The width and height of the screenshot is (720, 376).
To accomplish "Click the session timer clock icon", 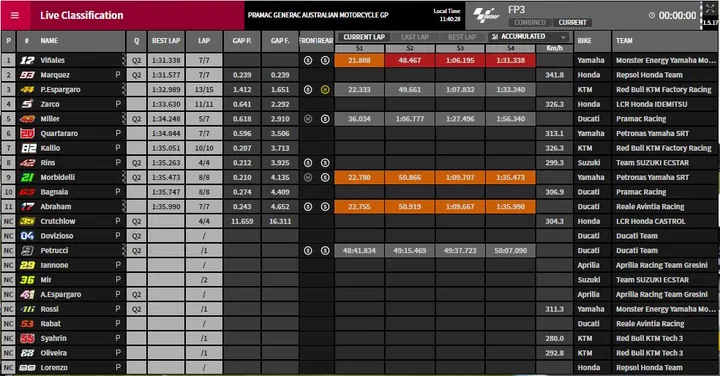I will pyautogui.click(x=652, y=15).
